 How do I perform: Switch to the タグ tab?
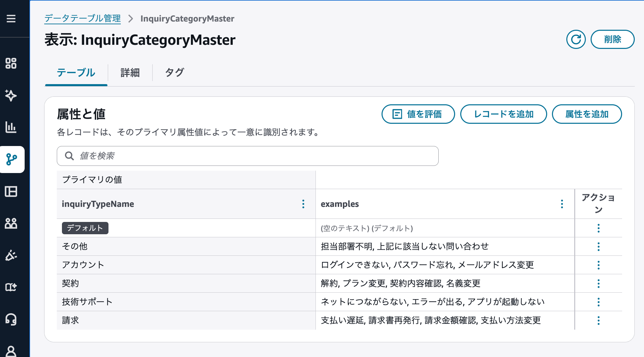[x=175, y=72]
